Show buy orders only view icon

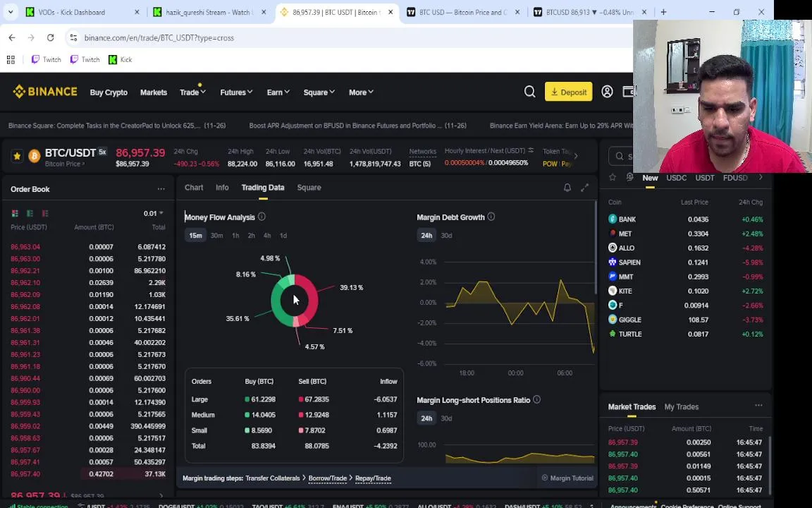tap(30, 213)
